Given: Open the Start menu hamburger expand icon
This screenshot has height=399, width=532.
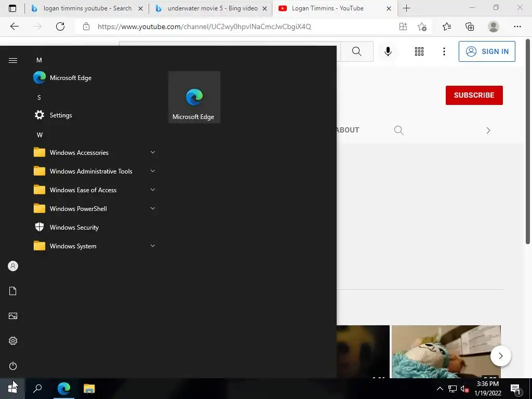Looking at the screenshot, I should click(13, 60).
